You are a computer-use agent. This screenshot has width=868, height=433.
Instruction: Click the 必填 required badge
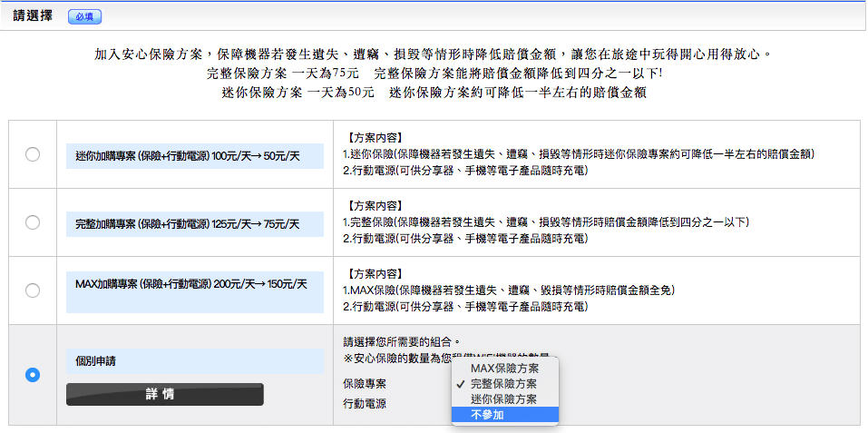pyautogui.click(x=84, y=16)
